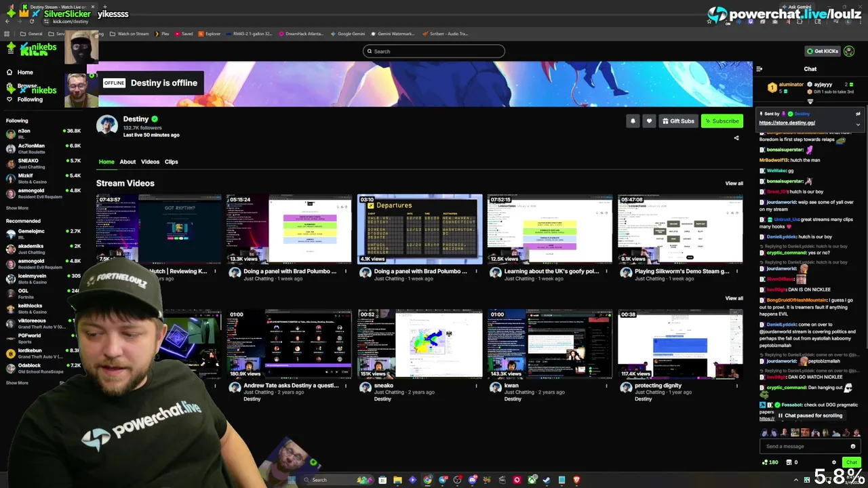Click the share icon below Subscribe

click(736, 138)
